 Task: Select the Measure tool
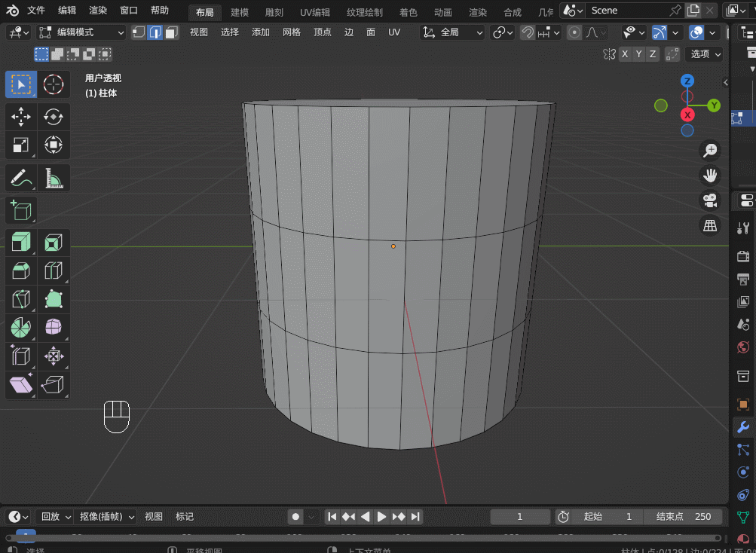pyautogui.click(x=54, y=178)
